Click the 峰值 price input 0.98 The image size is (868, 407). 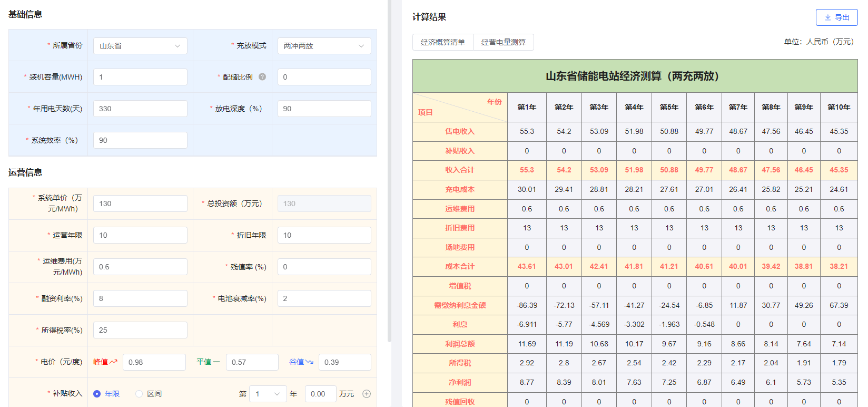[154, 362]
